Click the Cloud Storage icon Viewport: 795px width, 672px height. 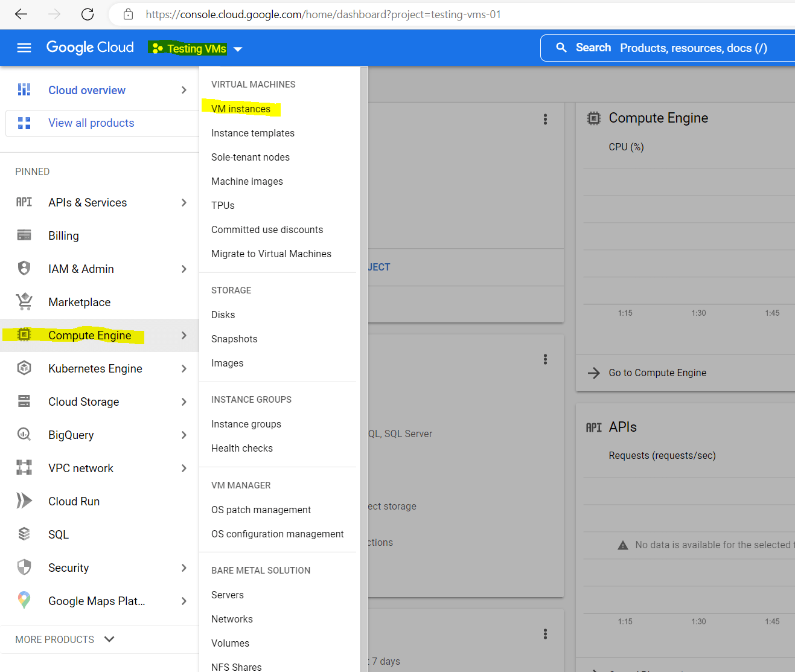coord(24,401)
